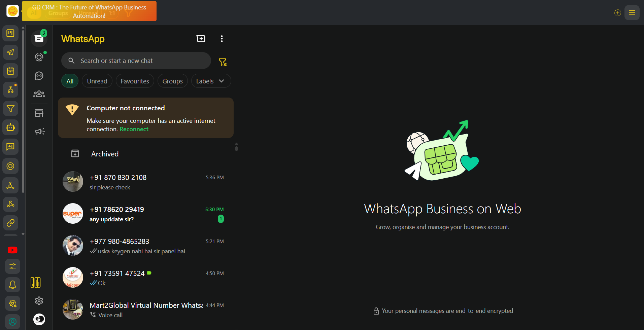Viewport: 644px width, 330px height.
Task: Open the kanban board icon in sidebar
Action: pyautogui.click(x=10, y=33)
